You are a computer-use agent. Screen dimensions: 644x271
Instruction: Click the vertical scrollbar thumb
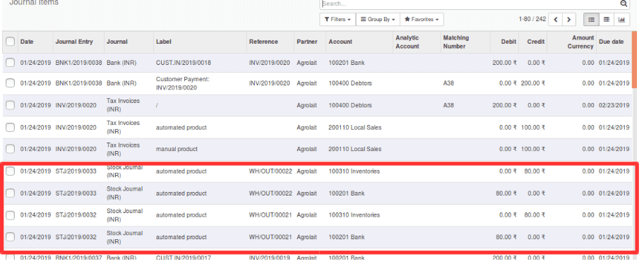(x=635, y=60)
